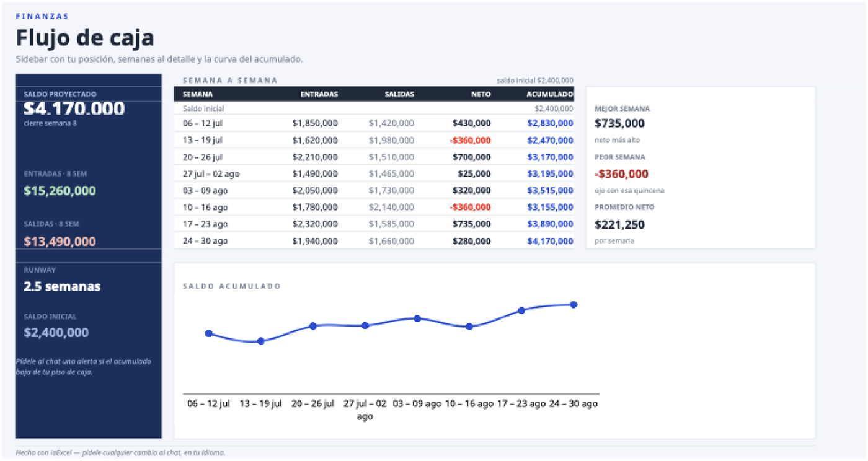Click the ENTRADAS column header

[319, 94]
